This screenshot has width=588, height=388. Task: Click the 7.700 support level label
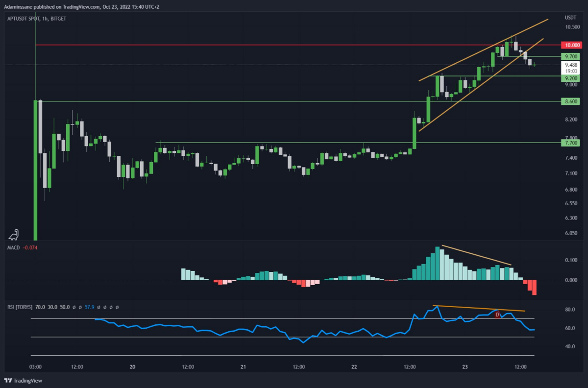[x=571, y=143]
